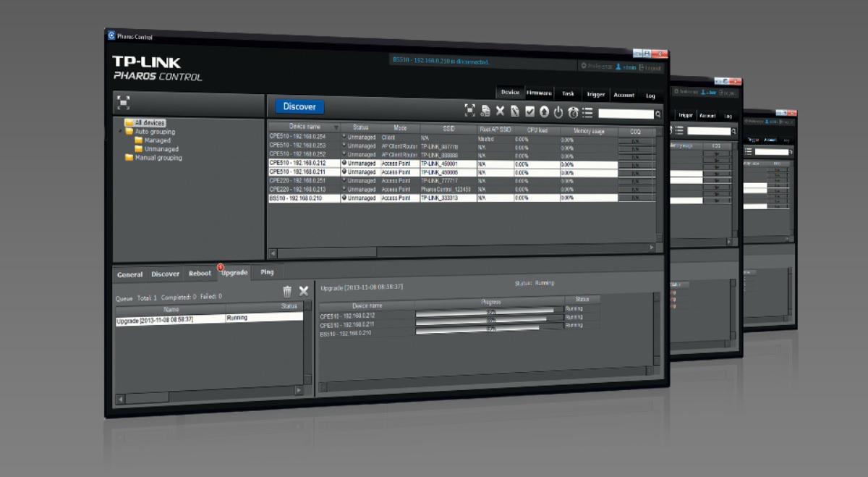Collapse the Auto grouping tree arrow
The width and height of the screenshot is (868, 477).
121,132
